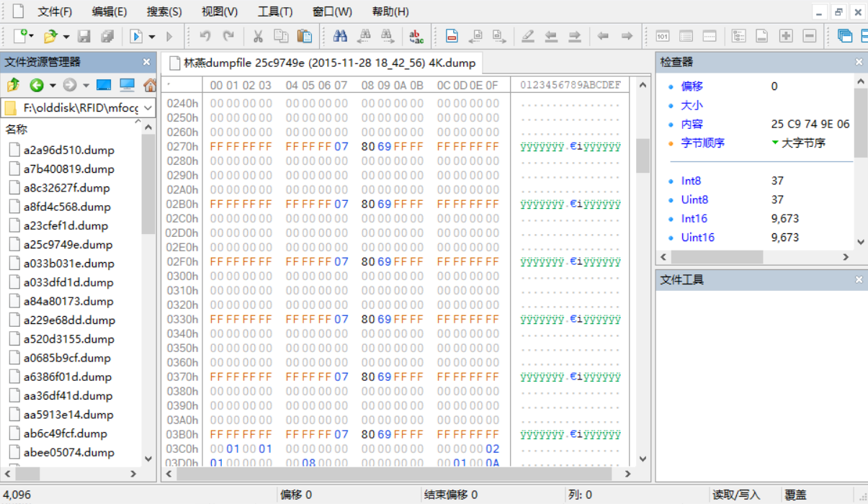This screenshot has height=504, width=868.
Task: Click the Redo arrow icon
Action: tap(228, 36)
